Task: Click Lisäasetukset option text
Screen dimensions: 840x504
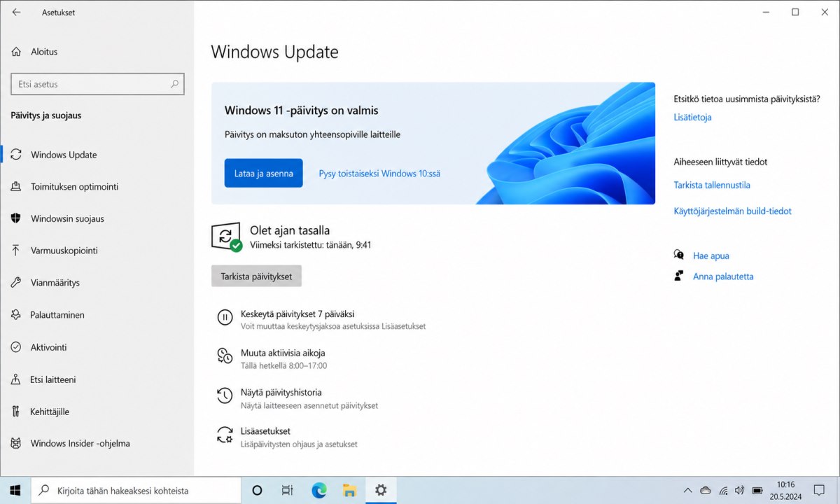Action: (265, 431)
